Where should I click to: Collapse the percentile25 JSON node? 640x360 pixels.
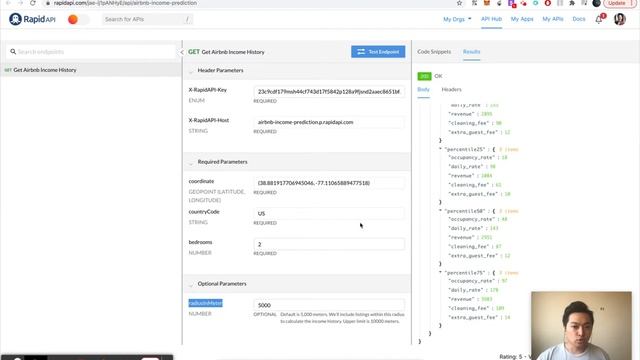[440, 149]
